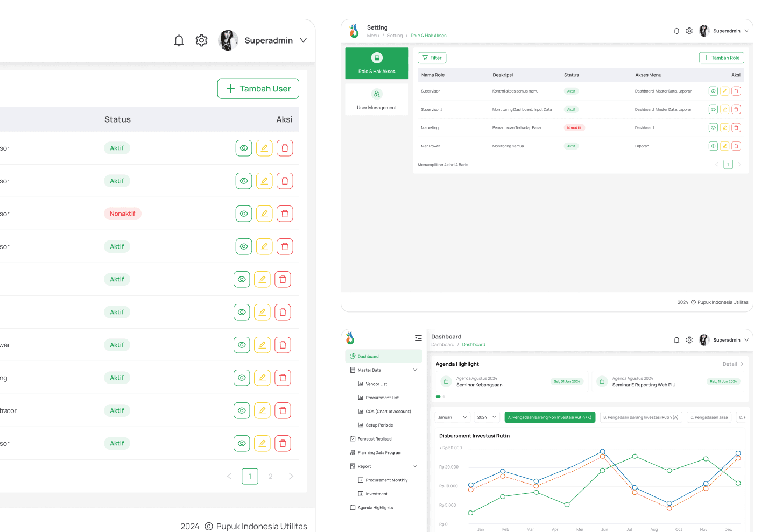
Task: View the Administrator user with the eye icon
Action: (x=242, y=410)
